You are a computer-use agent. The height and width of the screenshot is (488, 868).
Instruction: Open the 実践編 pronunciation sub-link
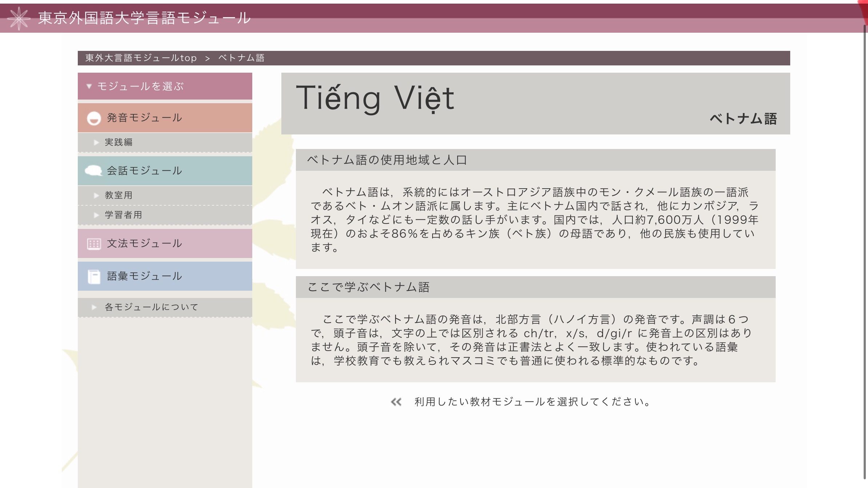point(118,142)
